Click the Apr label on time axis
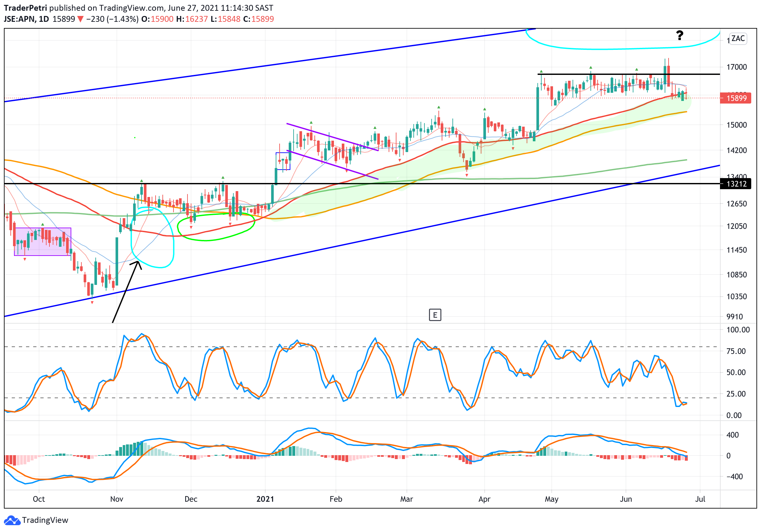Viewport: 761px width, 532px height. [484, 499]
